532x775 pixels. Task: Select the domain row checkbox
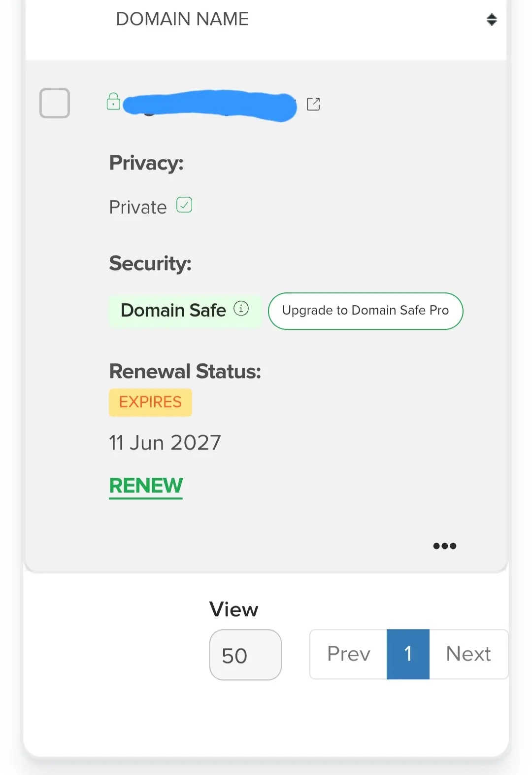[55, 103]
